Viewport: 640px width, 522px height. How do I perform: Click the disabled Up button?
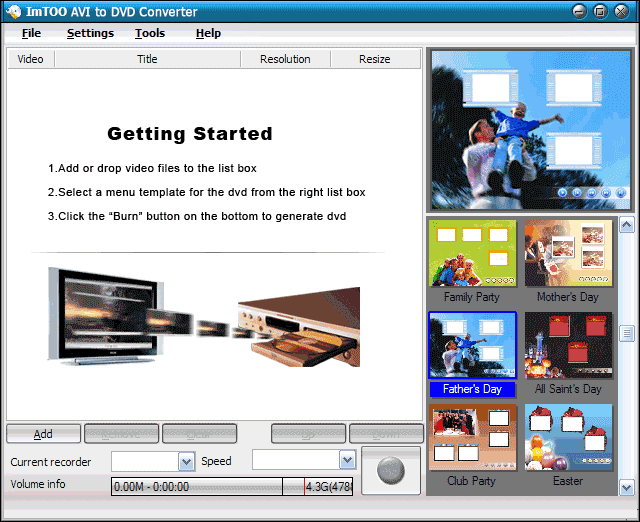(308, 433)
